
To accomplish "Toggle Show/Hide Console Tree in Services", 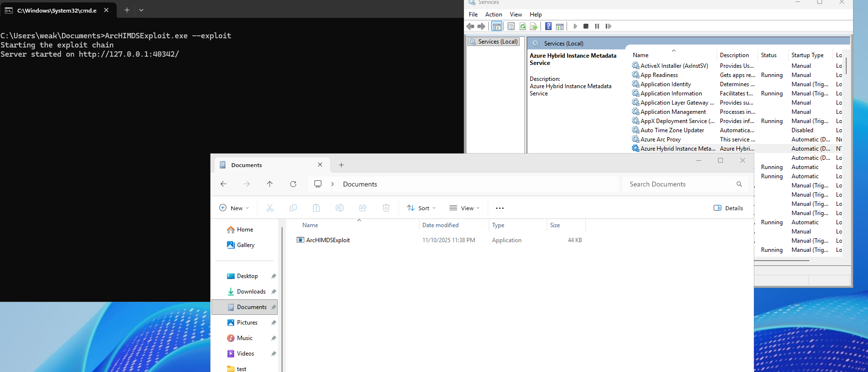I will tap(496, 26).
